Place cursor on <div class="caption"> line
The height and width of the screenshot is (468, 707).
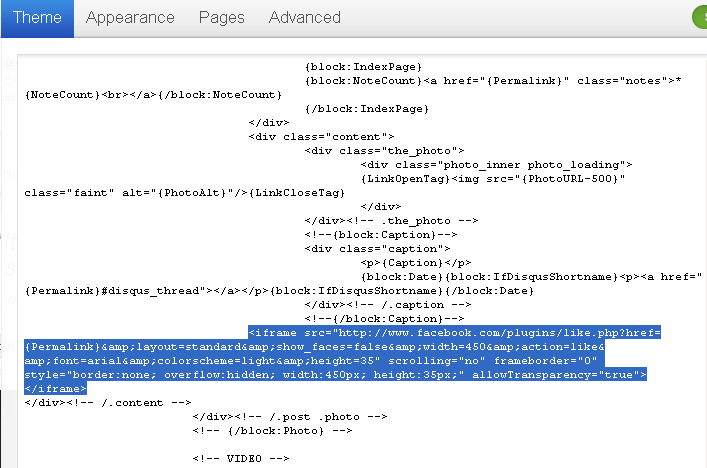(x=377, y=248)
